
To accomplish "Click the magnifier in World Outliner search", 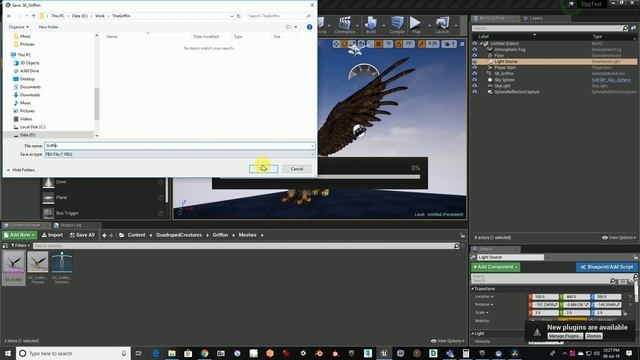I will [x=625, y=28].
